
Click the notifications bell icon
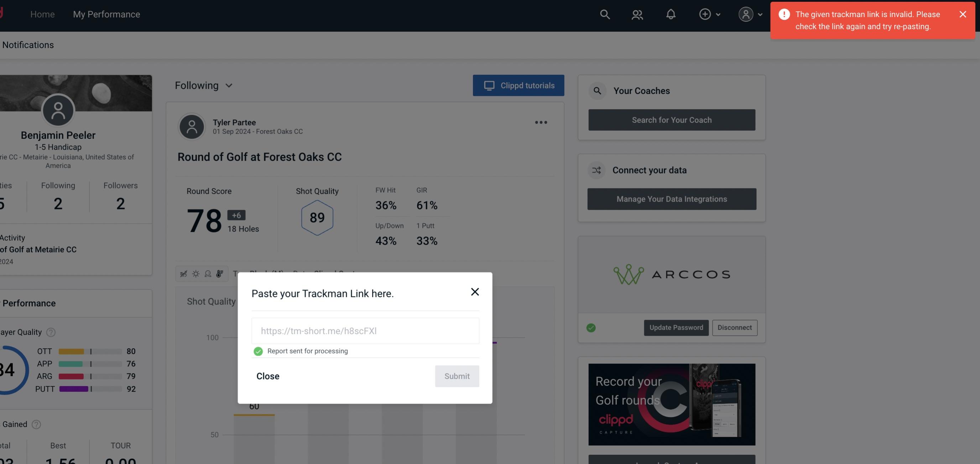click(671, 14)
